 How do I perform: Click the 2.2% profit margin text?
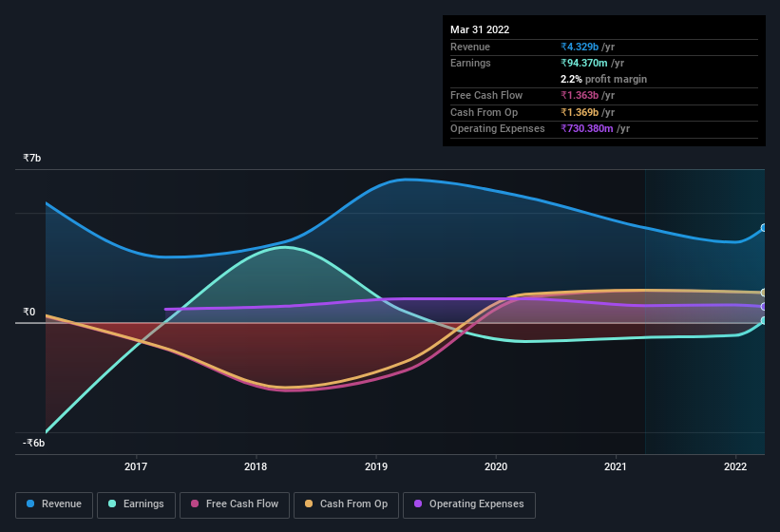603,79
